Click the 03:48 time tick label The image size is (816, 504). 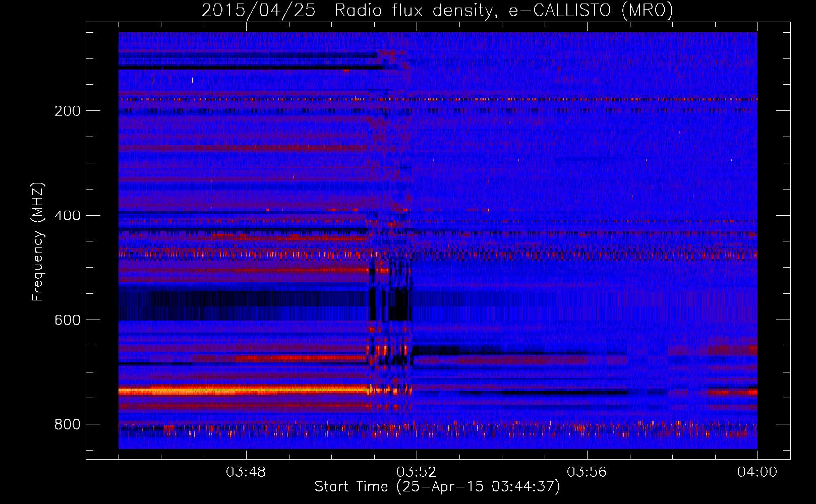(x=246, y=472)
